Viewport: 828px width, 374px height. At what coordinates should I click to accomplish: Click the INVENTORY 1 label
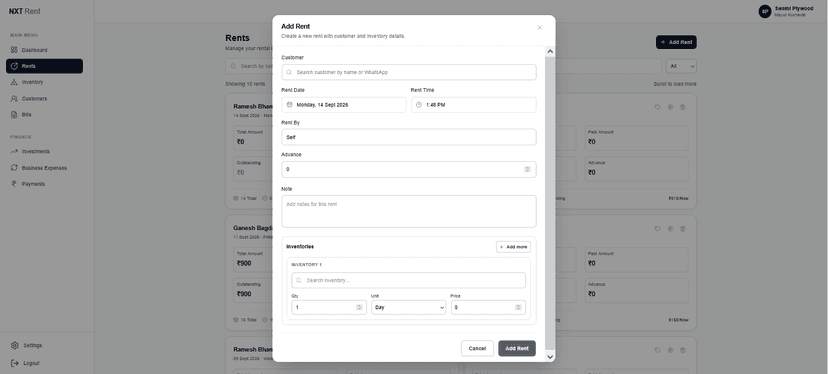coord(306,264)
